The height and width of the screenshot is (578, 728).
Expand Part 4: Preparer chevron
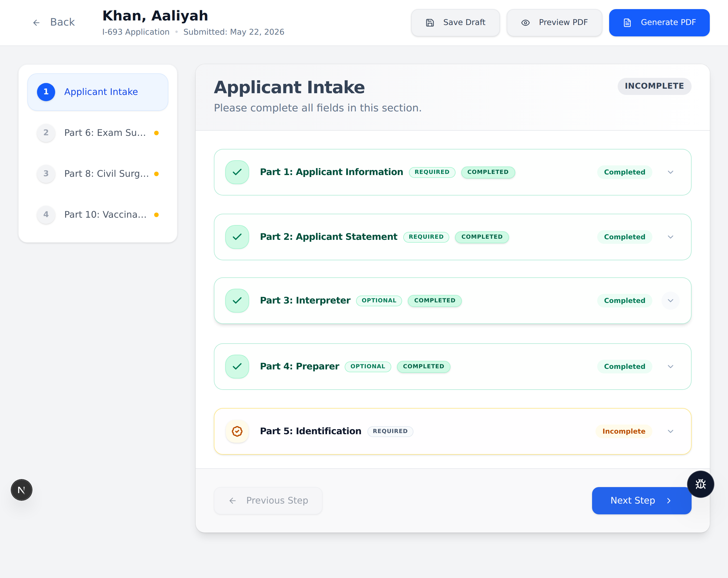(x=671, y=367)
